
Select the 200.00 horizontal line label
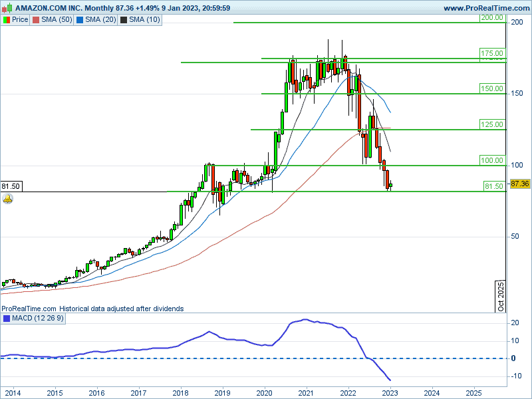coord(492,18)
